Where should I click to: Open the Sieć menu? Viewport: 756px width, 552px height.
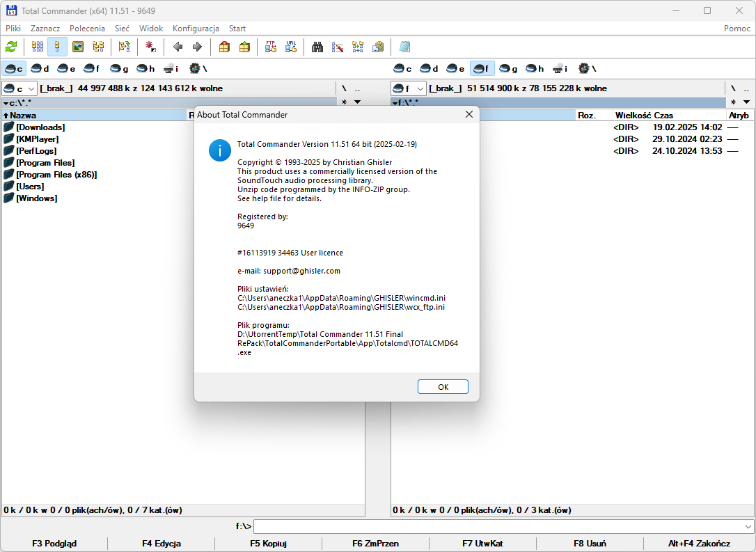point(122,29)
